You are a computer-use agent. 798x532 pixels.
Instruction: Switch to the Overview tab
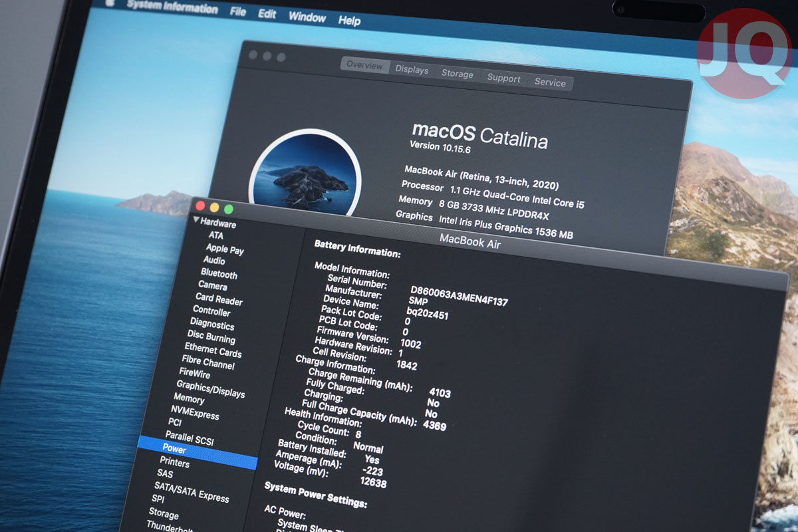click(364, 65)
